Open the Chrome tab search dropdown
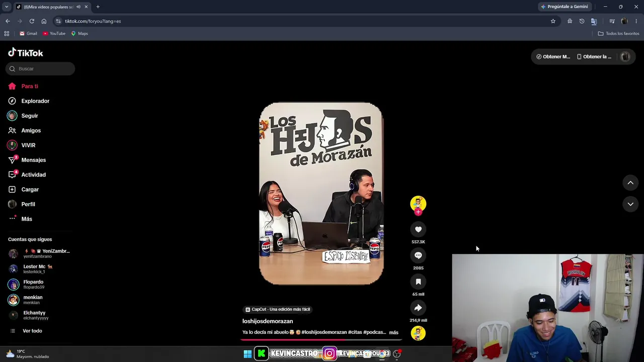The height and width of the screenshot is (362, 644). pos(7,7)
